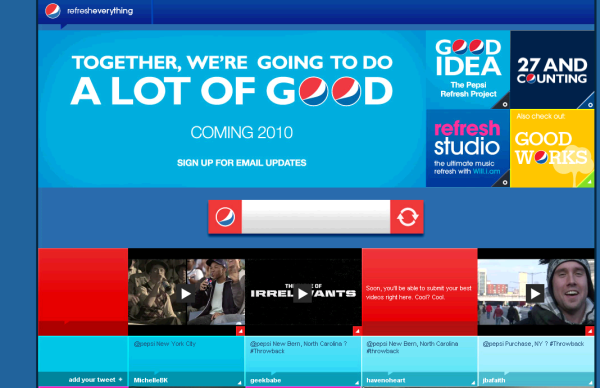
Task: Click red corner arrow on Irrelevants video
Action: coord(357,331)
